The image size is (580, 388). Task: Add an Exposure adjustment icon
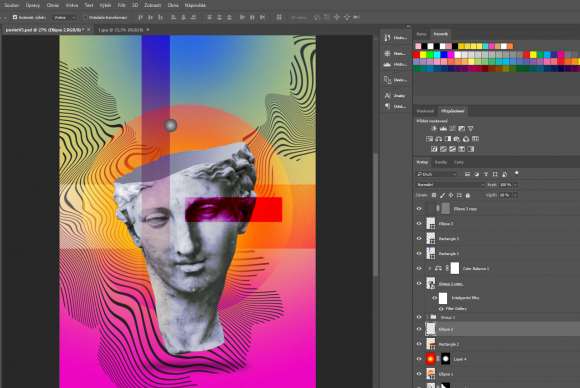[x=461, y=129]
